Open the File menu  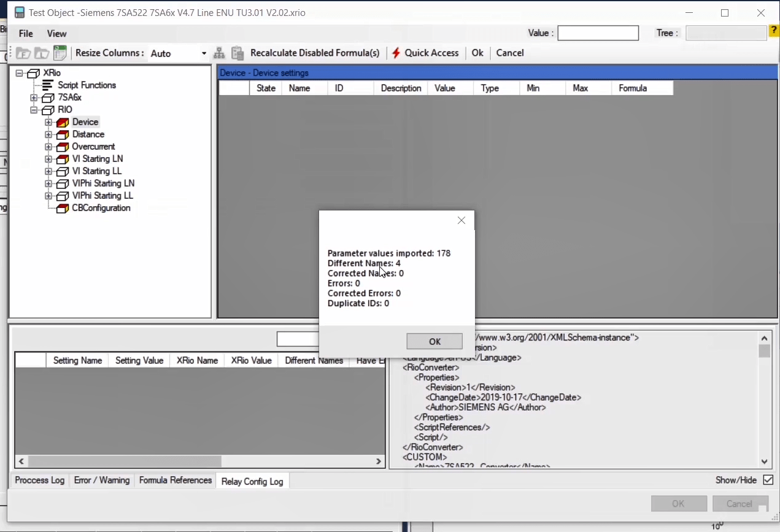click(26, 34)
